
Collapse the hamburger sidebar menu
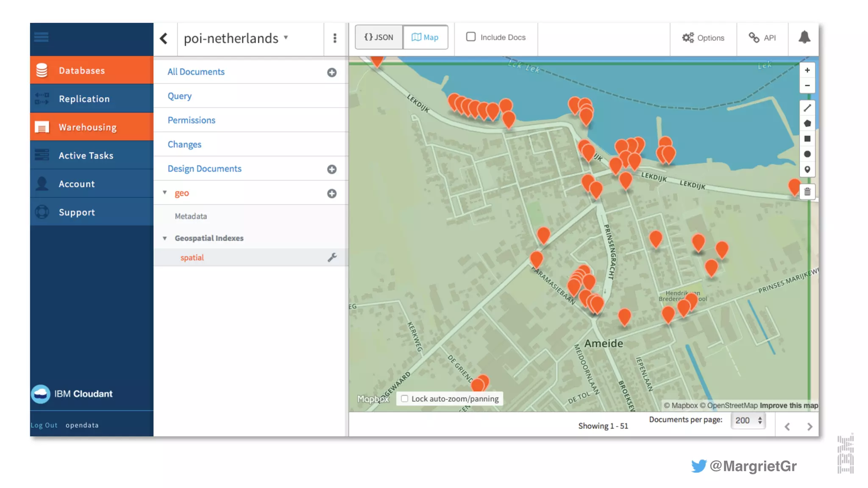point(42,37)
